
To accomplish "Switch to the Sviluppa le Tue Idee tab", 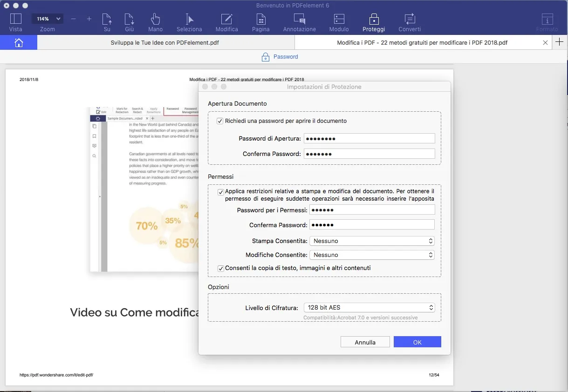I will 165,42.
